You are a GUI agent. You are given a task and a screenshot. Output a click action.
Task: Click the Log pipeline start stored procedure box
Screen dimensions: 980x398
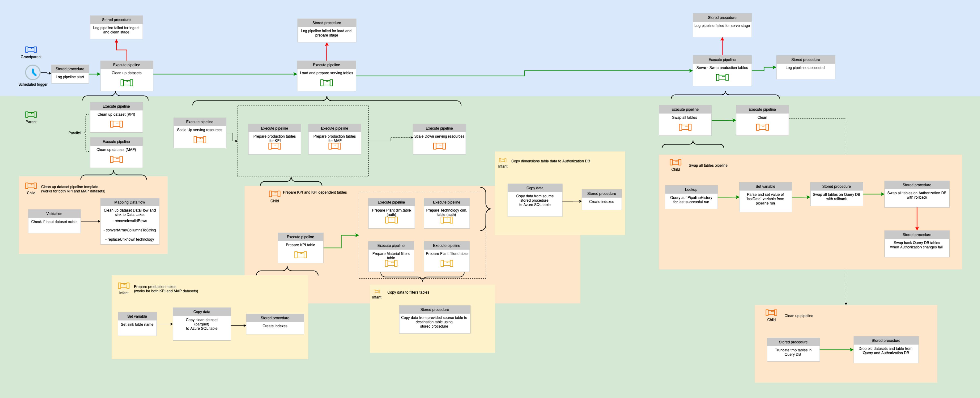pyautogui.click(x=70, y=74)
